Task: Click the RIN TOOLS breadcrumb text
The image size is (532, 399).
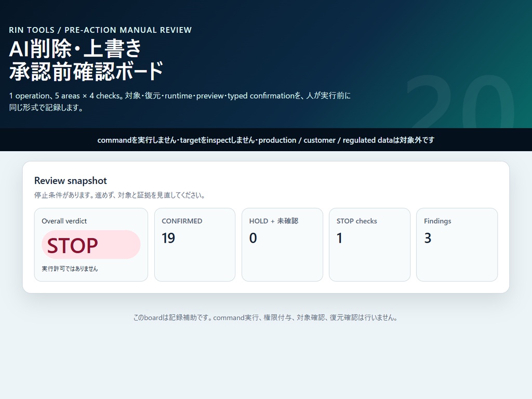Action: click(x=32, y=30)
